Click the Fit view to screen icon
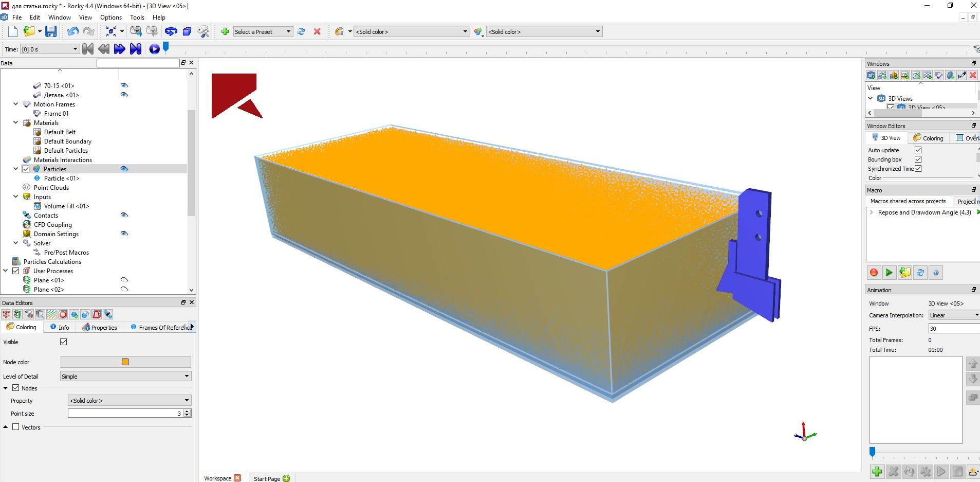The height and width of the screenshot is (482, 980). click(x=111, y=31)
